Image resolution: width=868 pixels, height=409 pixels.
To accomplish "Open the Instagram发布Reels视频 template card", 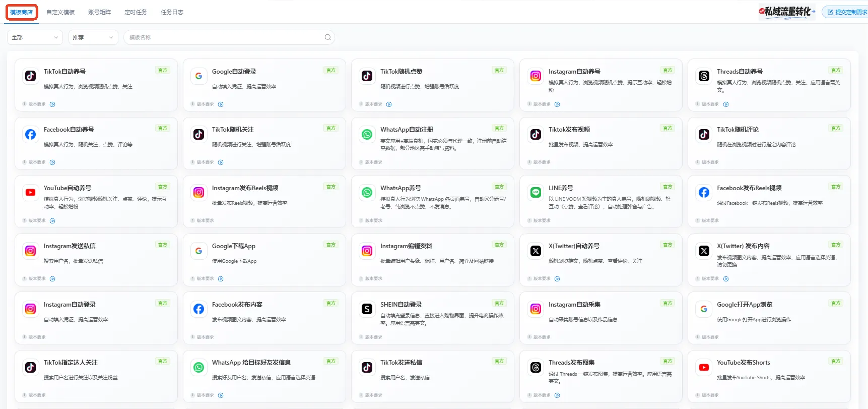I will coord(264,202).
